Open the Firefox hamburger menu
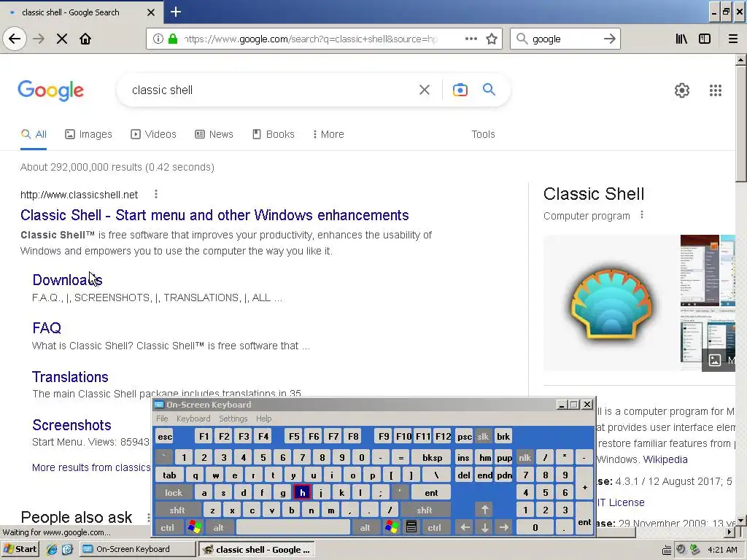Image resolution: width=747 pixels, height=560 pixels. 733,39
